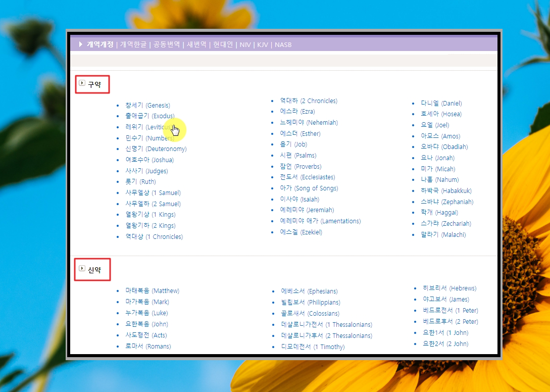Image resolution: width=550 pixels, height=392 pixels.
Task: Open 다니엘 (Daniel)
Action: [x=441, y=103]
